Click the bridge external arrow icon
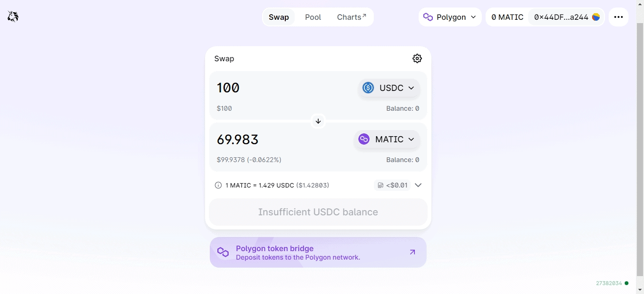 point(413,252)
